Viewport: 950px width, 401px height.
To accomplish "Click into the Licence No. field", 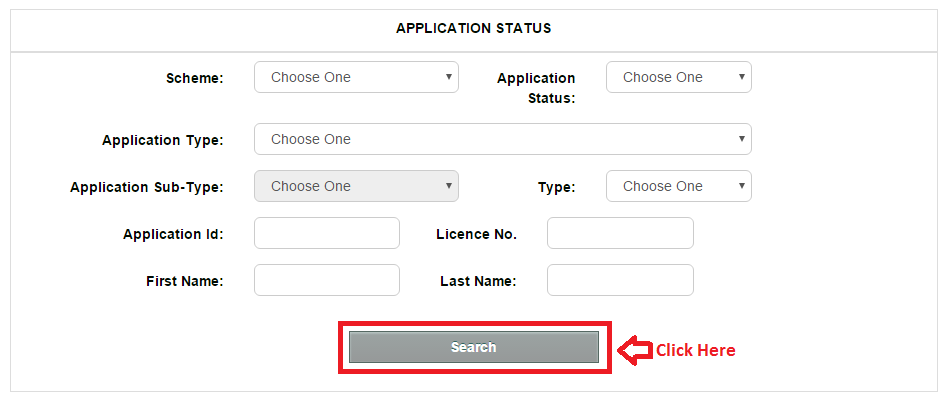I will tap(620, 233).
